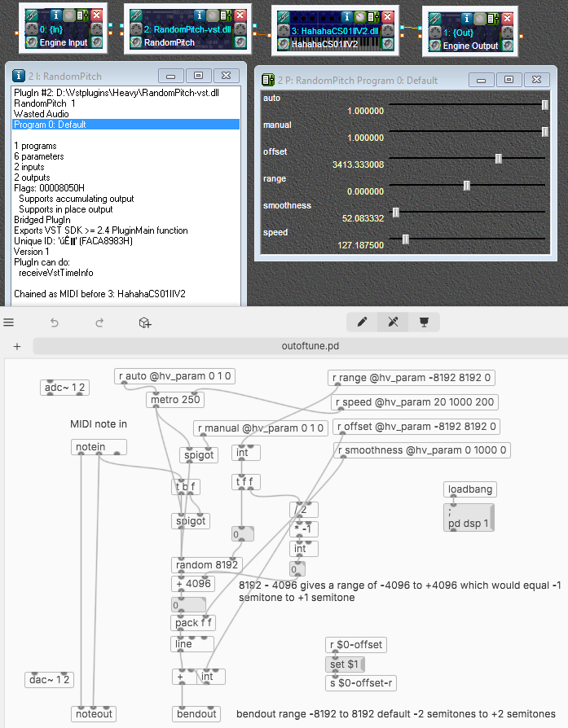Viewport: 568px width, 728px height.
Task: Switch to run mode toggle
Action: click(x=393, y=322)
